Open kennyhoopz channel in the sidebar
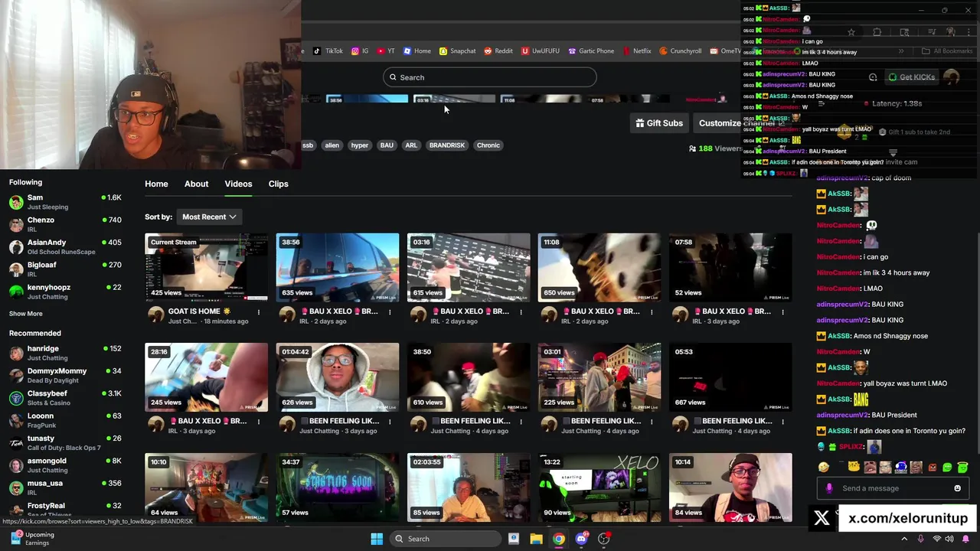This screenshot has width=980, height=551. click(x=66, y=292)
